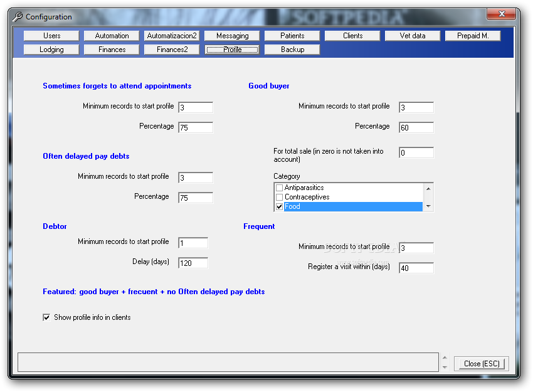
Task: Uncheck the Food category checkbox
Action: click(280, 207)
